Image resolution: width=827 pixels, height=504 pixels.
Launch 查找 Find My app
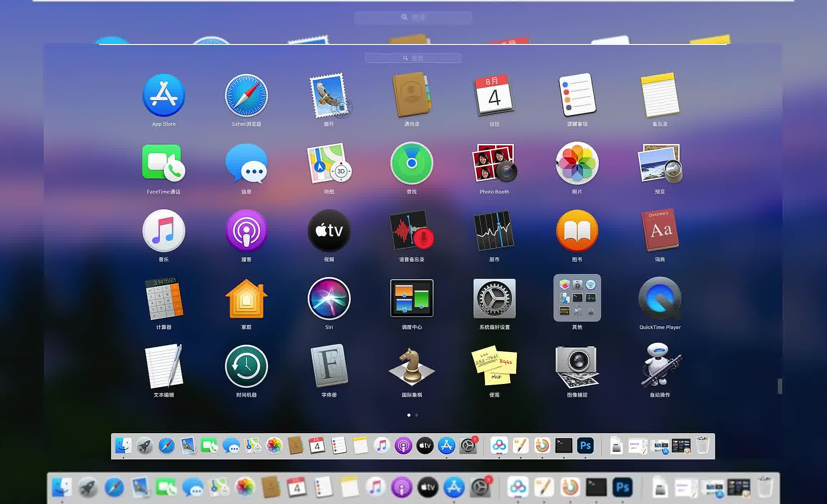[x=412, y=163]
